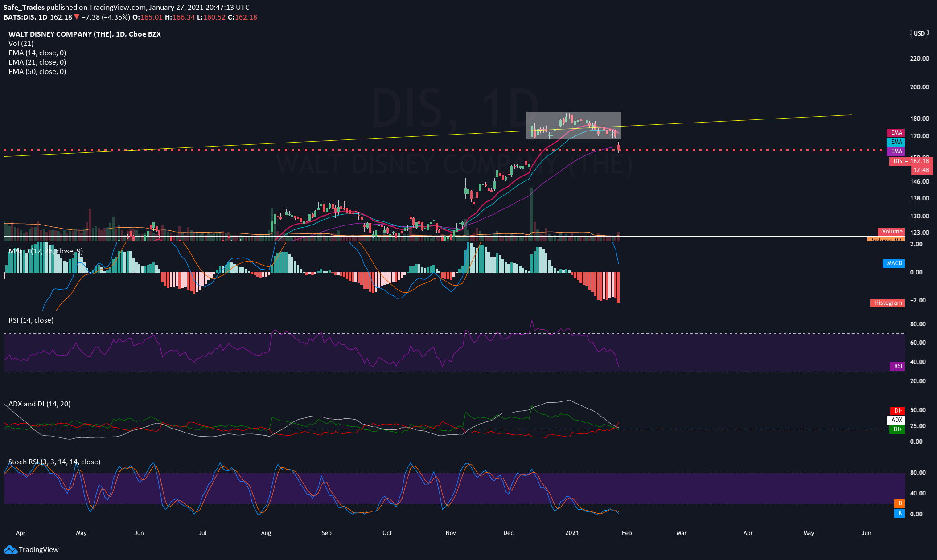Click the DIS 162.18 price tag

[x=911, y=161]
